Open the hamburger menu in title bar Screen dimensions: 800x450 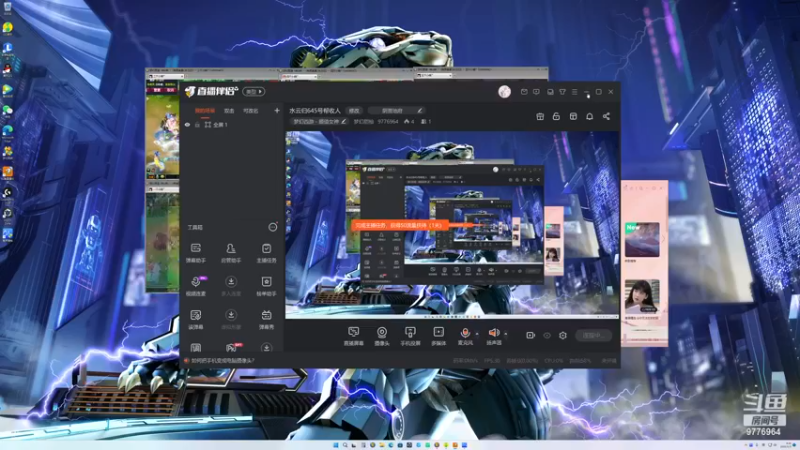click(574, 92)
